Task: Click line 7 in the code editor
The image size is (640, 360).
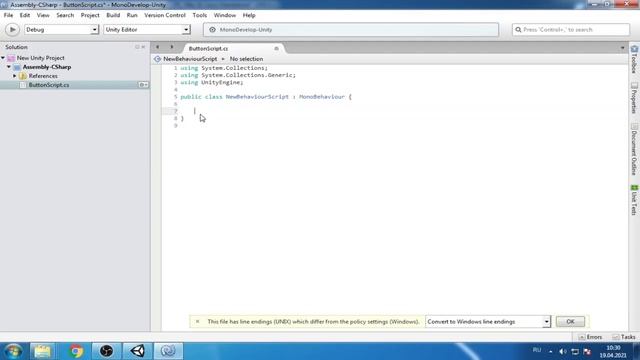Action: [394, 111]
